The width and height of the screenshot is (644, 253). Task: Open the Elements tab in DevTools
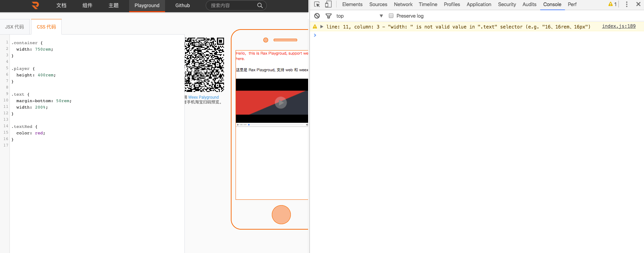352,4
